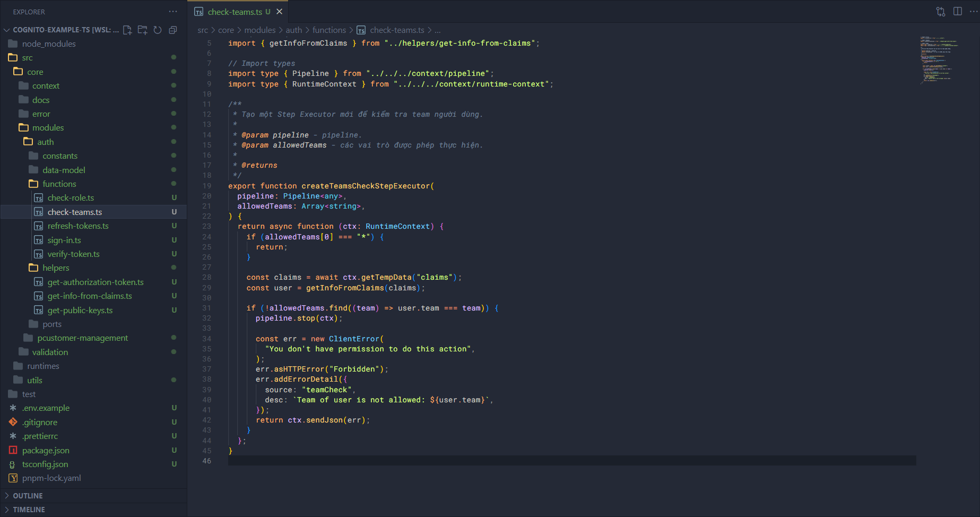980x517 pixels.
Task: Expand the TIMELINE section
Action: (x=29, y=510)
